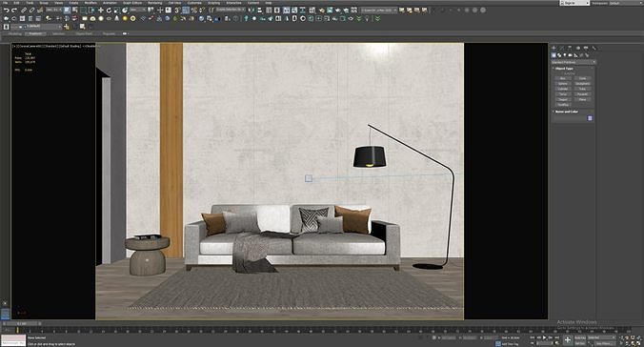Open the render preset dropdown in toolbar
This screenshot has height=347, width=644.
click(378, 10)
